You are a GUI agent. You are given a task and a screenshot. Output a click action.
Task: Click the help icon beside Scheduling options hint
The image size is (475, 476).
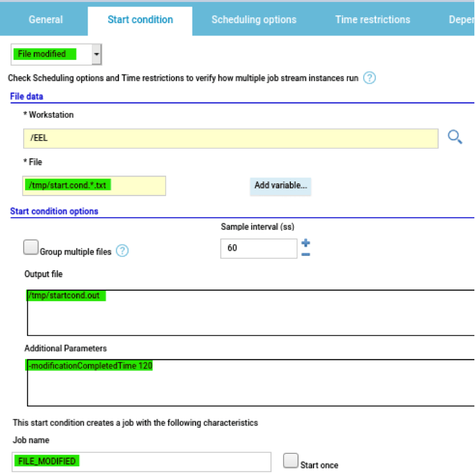pos(369,78)
